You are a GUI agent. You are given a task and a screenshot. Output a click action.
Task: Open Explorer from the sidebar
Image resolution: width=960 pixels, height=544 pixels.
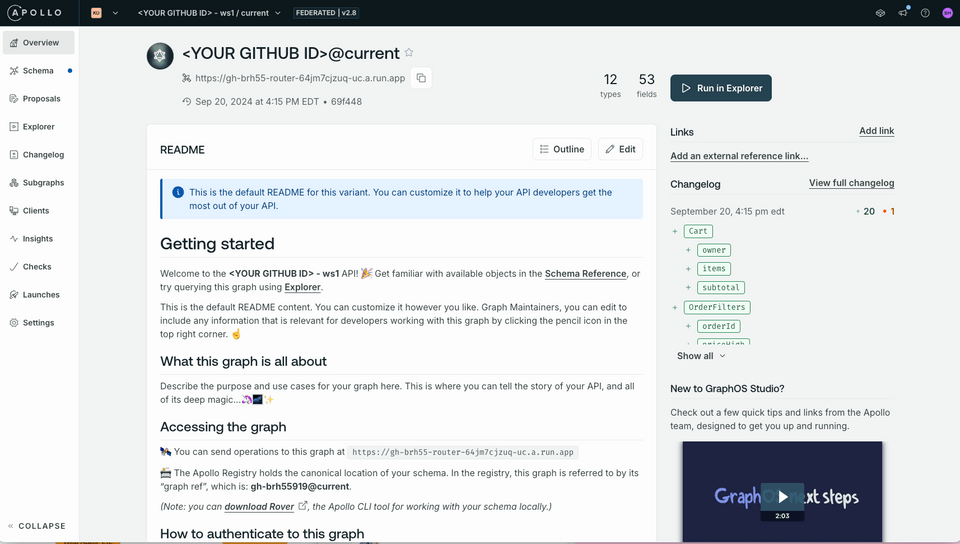(39, 127)
